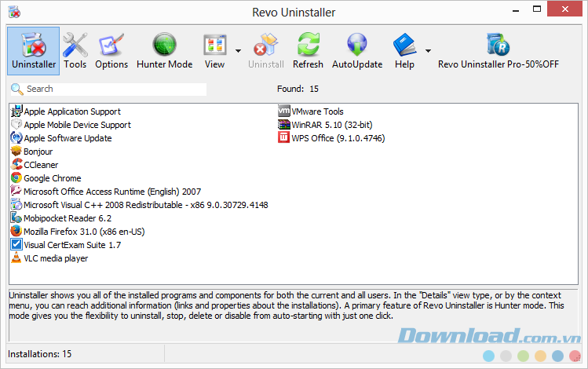Refresh the installed programs list
Viewport: 588px width, 369px height.
coord(308,51)
